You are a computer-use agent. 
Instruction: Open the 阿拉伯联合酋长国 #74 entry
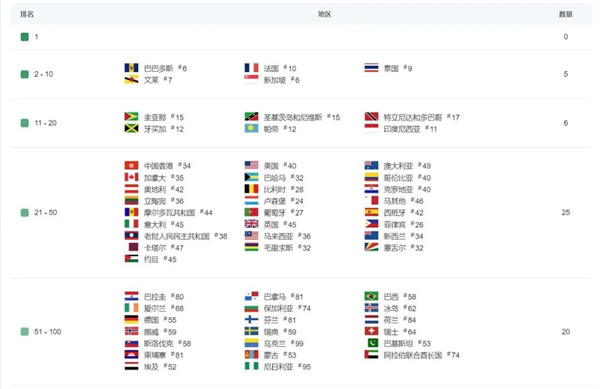421,355
